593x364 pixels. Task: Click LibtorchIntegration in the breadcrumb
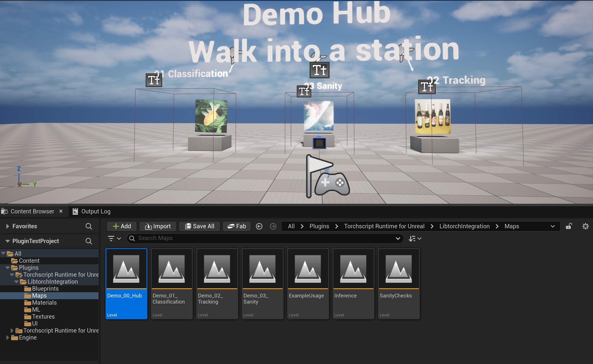[464, 226]
